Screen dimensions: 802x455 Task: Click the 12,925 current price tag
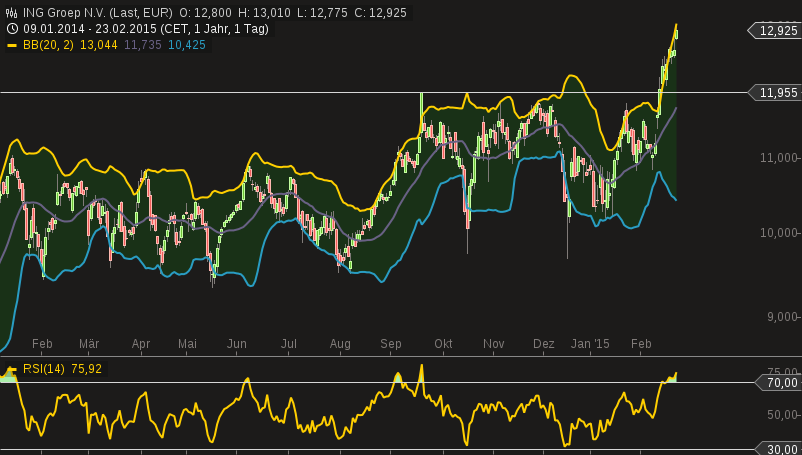(x=777, y=31)
